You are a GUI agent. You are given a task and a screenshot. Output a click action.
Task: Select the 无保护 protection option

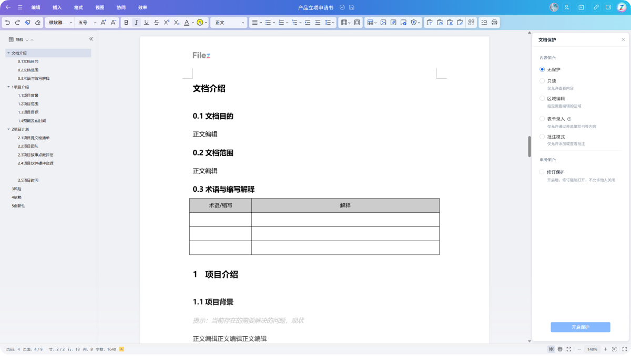coord(542,69)
